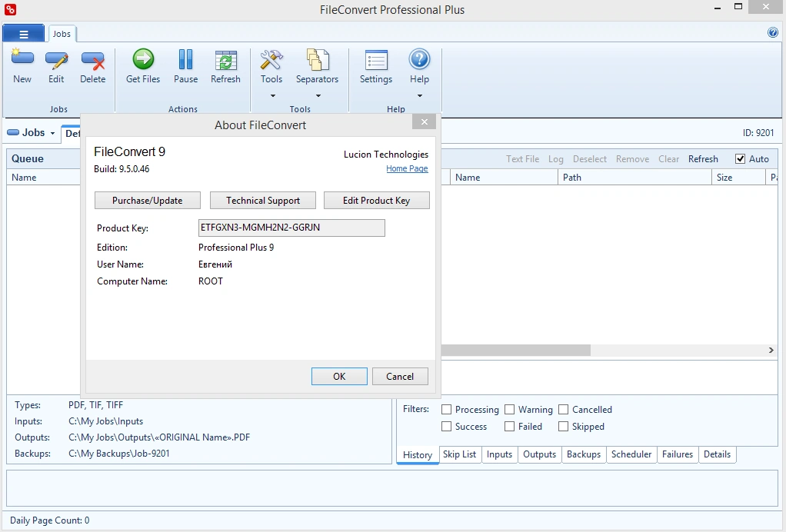
Task: Expand the Separators dropdown arrow
Action: (x=318, y=95)
